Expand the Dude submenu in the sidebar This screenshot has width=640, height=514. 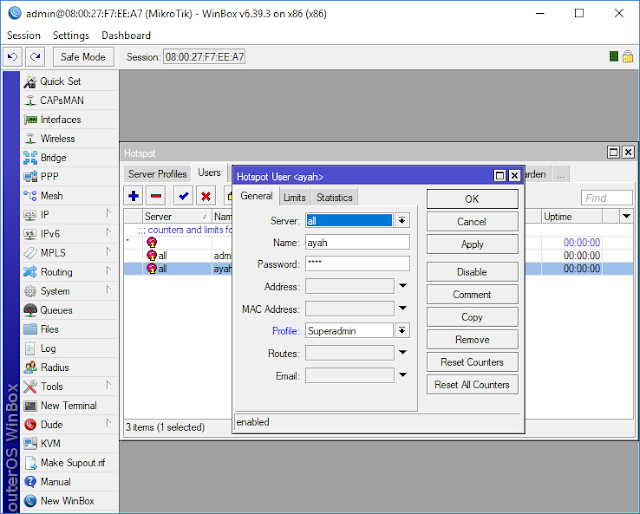109,423
